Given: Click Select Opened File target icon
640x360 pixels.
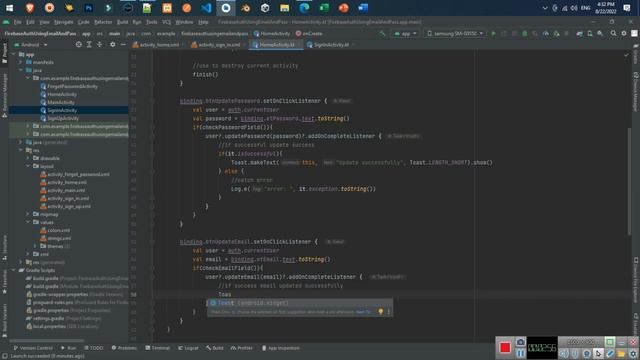Looking at the screenshot, I should click(78, 44).
